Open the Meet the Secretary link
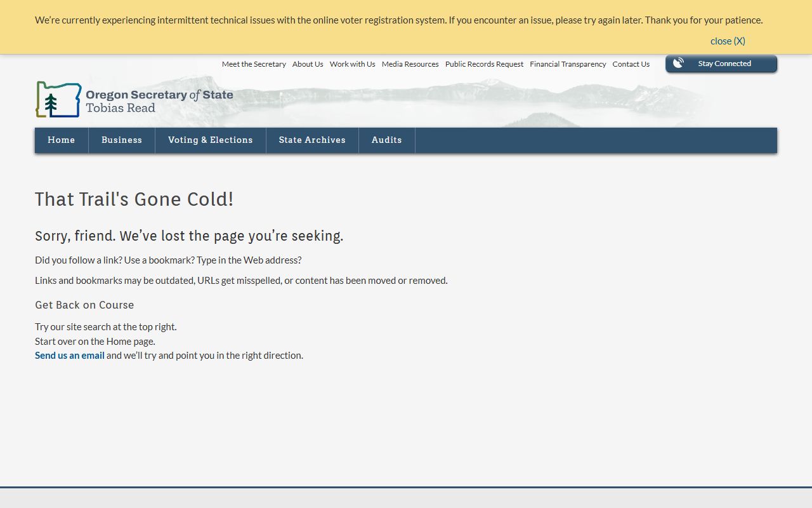This screenshot has height=508, width=812. click(x=254, y=64)
